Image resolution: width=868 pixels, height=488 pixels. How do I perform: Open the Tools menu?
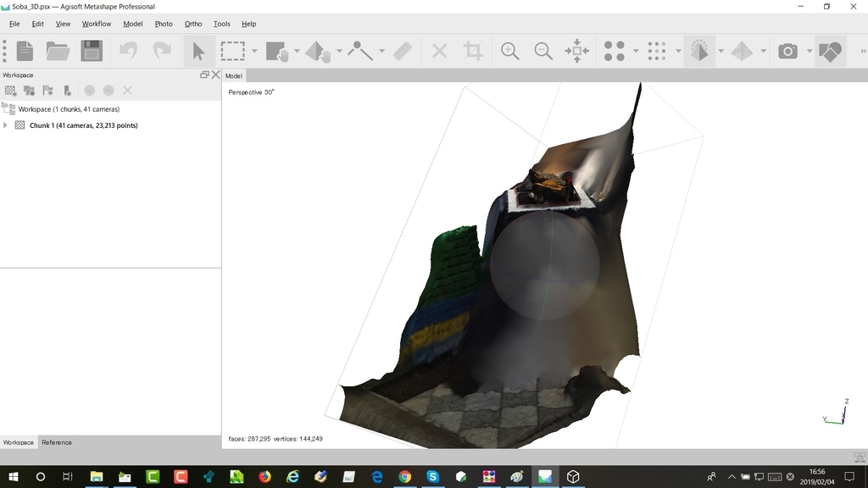pyautogui.click(x=221, y=24)
